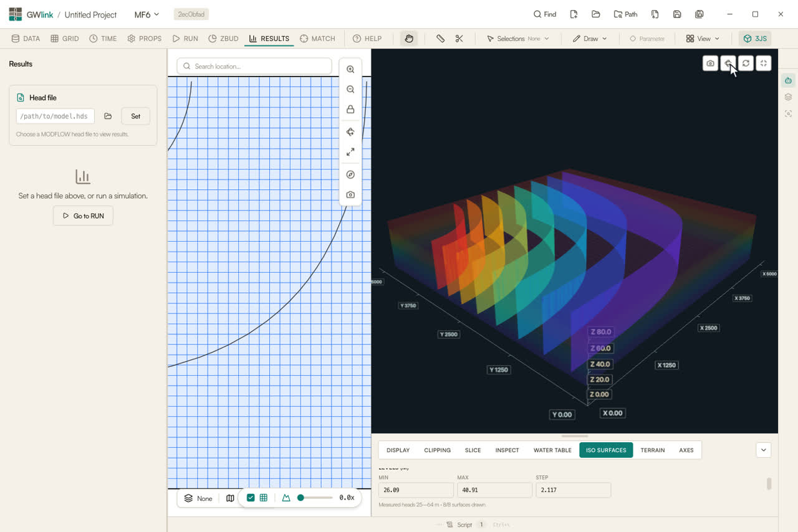Click the map zoom in icon
Screen dimensions: 798x532
point(350,70)
